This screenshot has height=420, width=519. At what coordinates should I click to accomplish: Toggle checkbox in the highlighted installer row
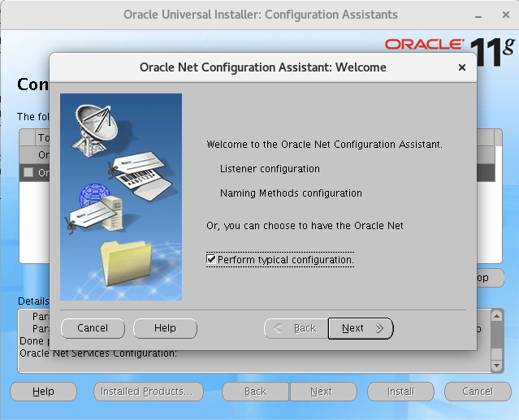pos(28,172)
